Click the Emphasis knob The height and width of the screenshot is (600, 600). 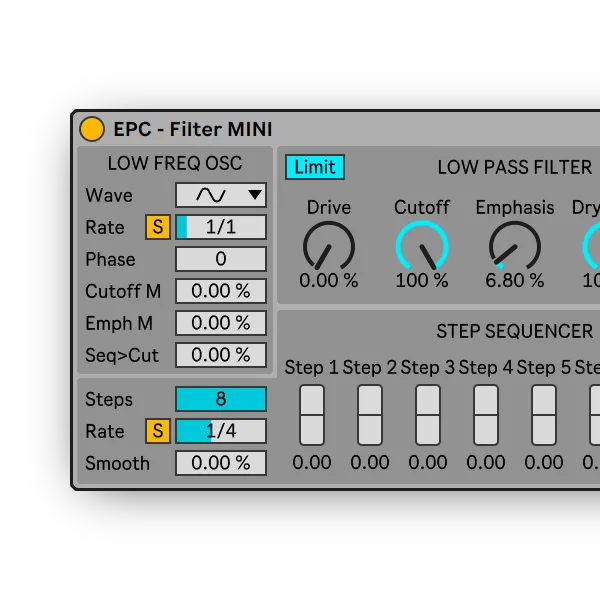tap(515, 247)
